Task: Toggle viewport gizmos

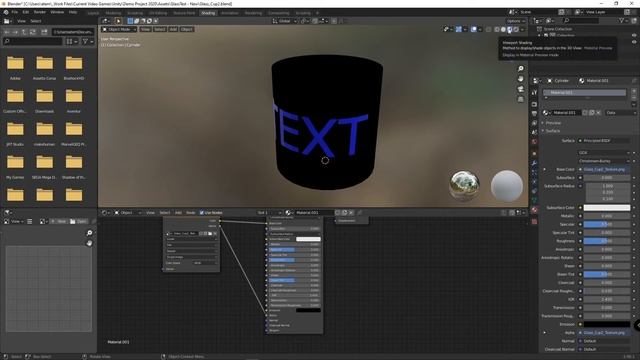Action: 458,29
